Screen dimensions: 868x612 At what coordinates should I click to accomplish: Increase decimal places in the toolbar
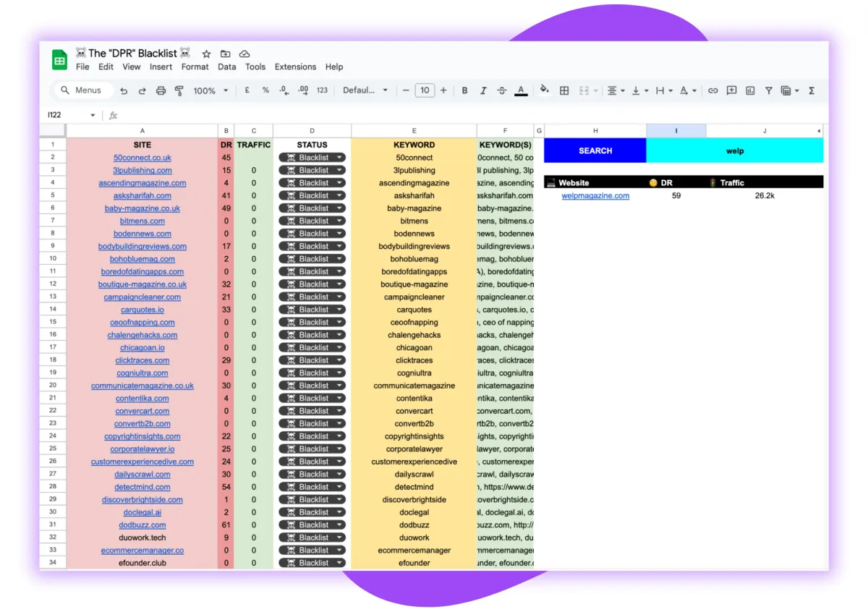point(303,90)
